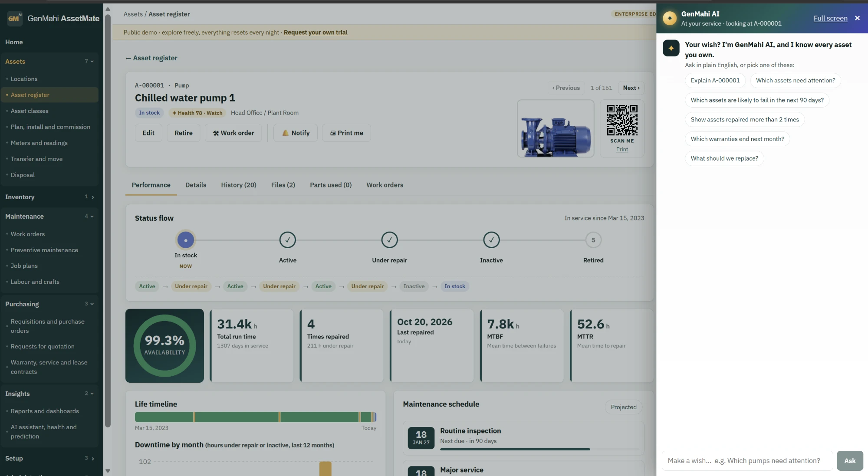Open Job plans in the sidebar
The height and width of the screenshot is (476, 868).
pos(24,266)
